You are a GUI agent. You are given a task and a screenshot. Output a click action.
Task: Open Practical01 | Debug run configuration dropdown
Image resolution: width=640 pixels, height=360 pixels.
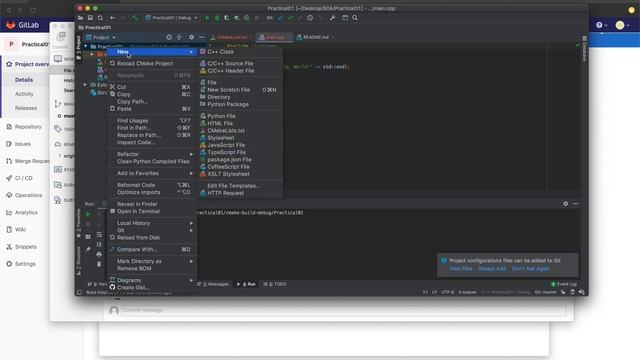pyautogui.click(x=171, y=18)
